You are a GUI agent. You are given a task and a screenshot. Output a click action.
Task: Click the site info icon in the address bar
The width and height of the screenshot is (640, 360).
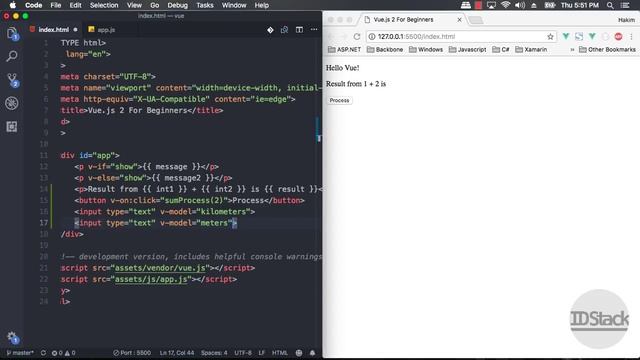coord(372,37)
